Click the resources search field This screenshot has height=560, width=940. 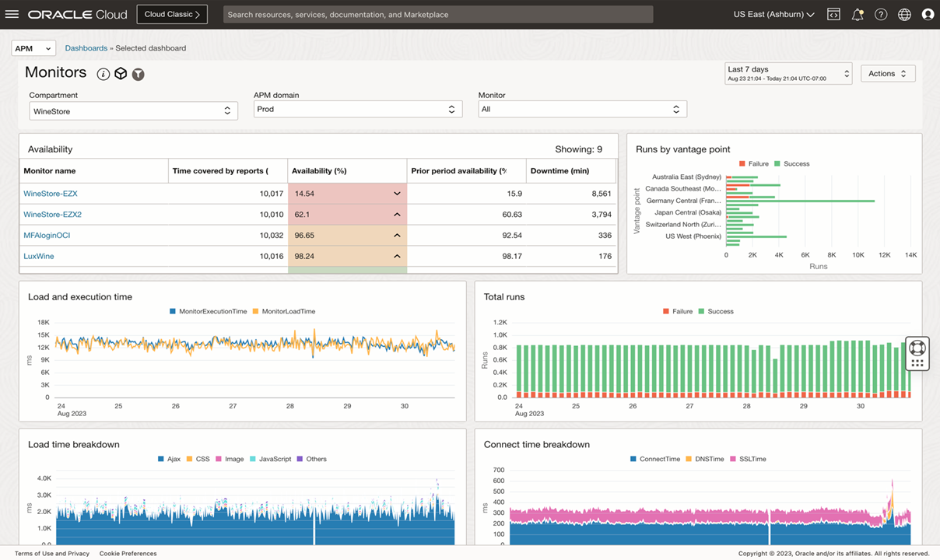tap(437, 14)
